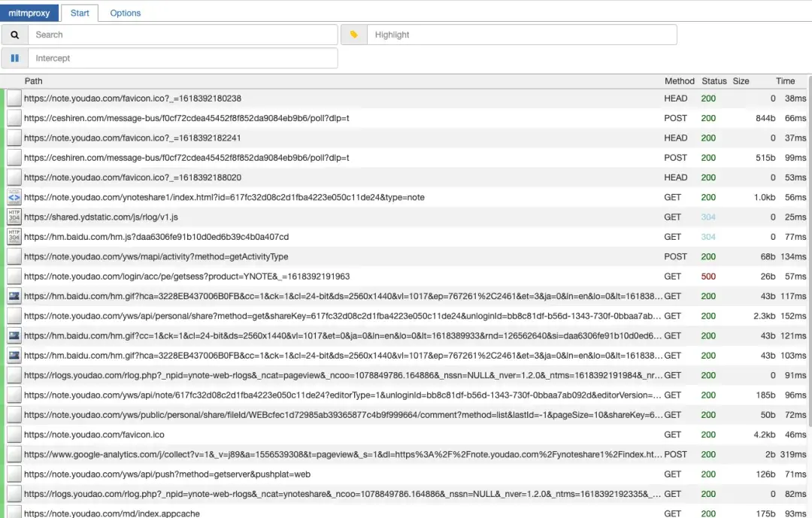Click the search magnifier icon

coord(15,35)
